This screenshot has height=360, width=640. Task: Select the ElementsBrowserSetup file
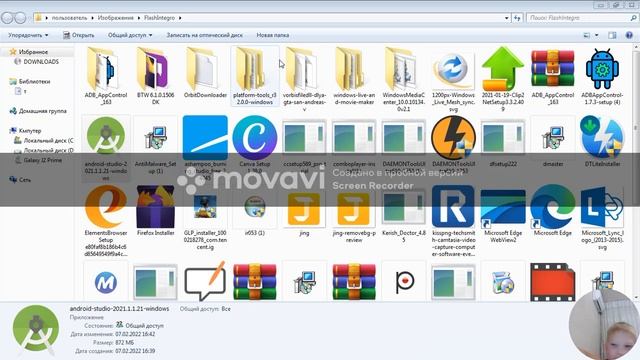pyautogui.click(x=106, y=221)
